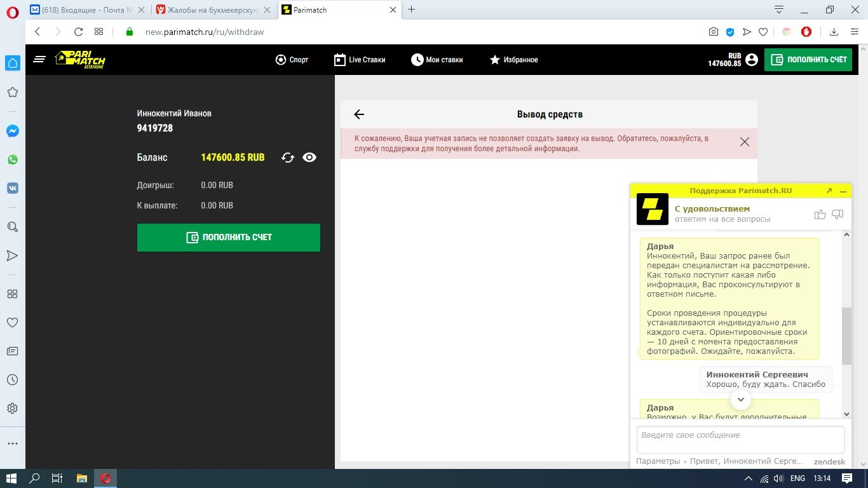Open the Parimatch hamburger menu
This screenshot has width=868, height=488.
(x=39, y=60)
